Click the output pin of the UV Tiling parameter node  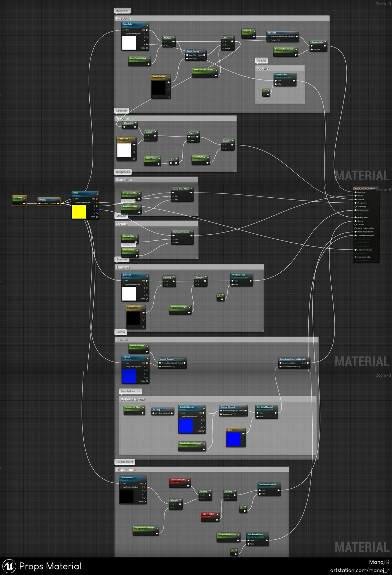click(24, 203)
